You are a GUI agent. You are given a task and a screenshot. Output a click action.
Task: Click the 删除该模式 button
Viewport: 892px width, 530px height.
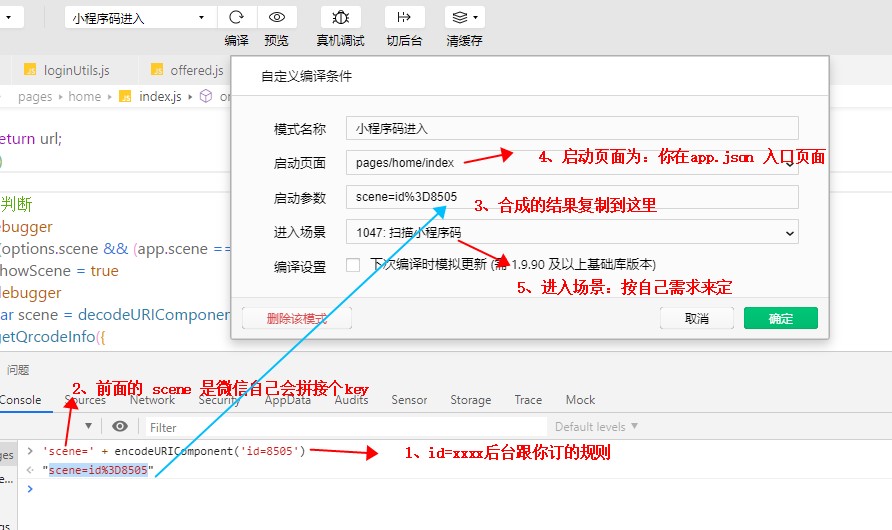[296, 318]
